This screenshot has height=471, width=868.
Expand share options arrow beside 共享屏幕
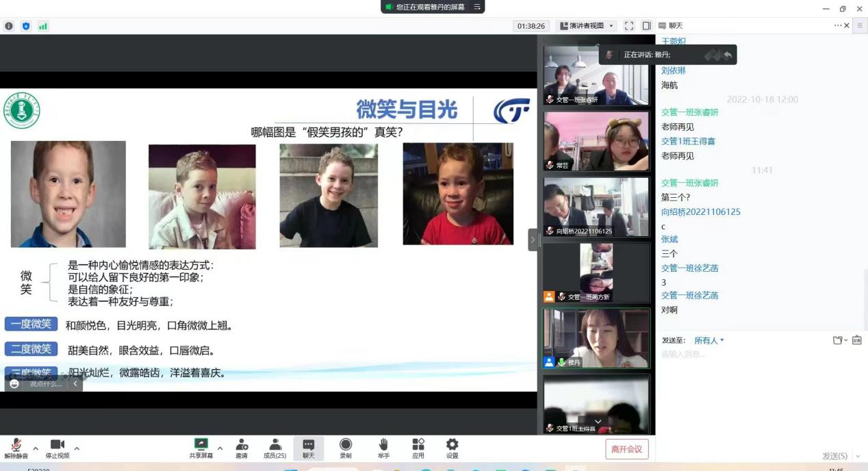pos(220,448)
